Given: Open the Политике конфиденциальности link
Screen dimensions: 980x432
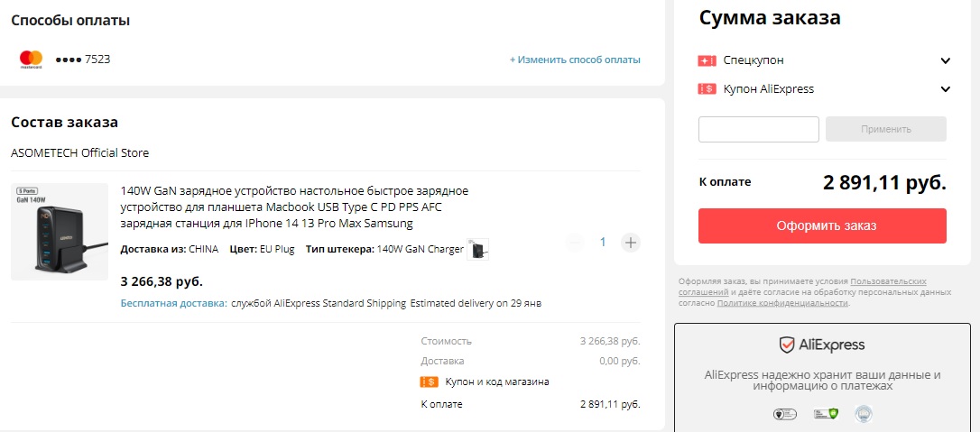Looking at the screenshot, I should tap(782, 303).
